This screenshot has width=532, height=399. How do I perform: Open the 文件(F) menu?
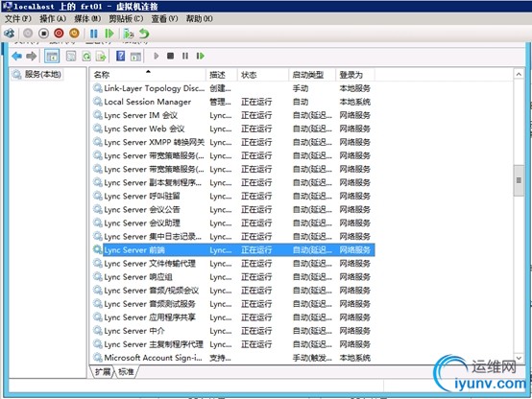[17, 18]
